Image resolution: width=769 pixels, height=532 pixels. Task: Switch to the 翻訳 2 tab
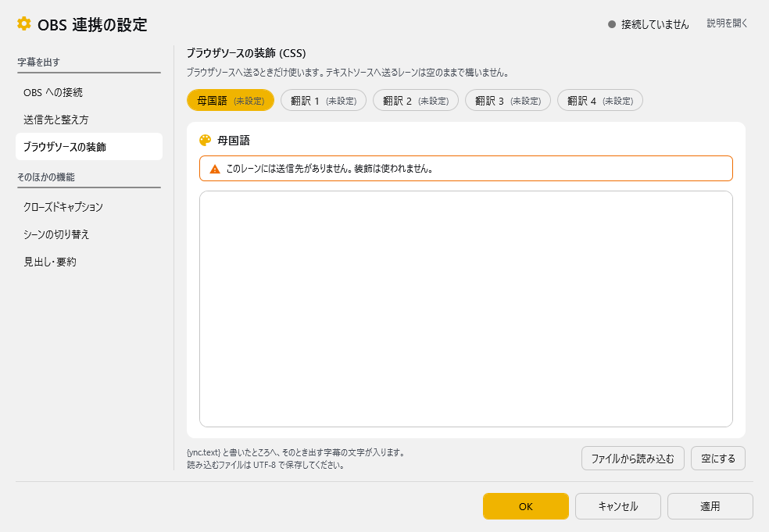(x=416, y=101)
